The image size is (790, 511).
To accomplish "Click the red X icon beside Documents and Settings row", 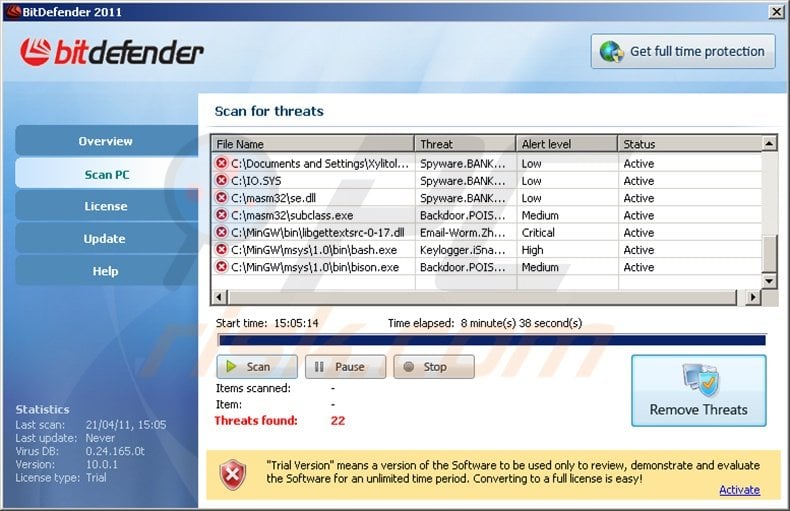I will point(221,163).
